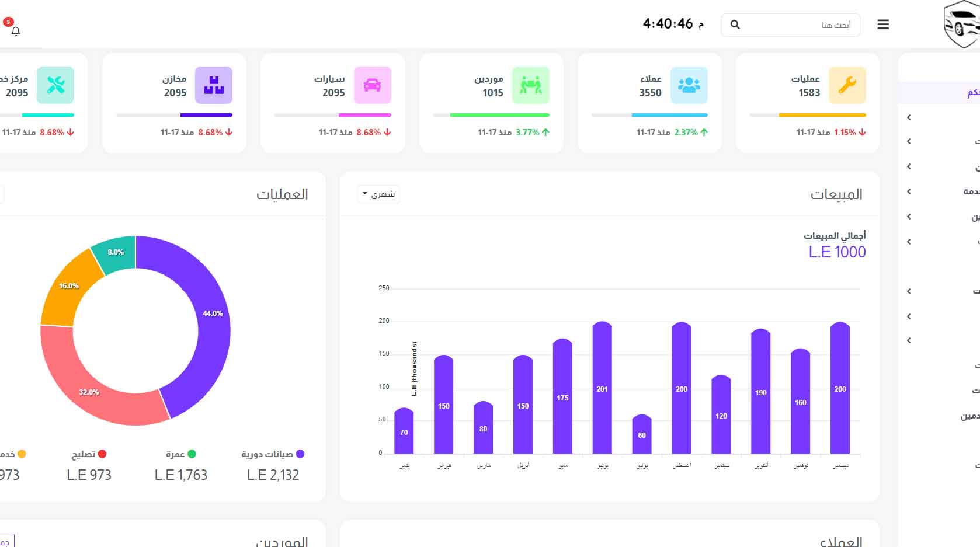The width and height of the screenshot is (980, 547).
Task: Click the أجمالي المبيعات label
Action: (x=835, y=235)
